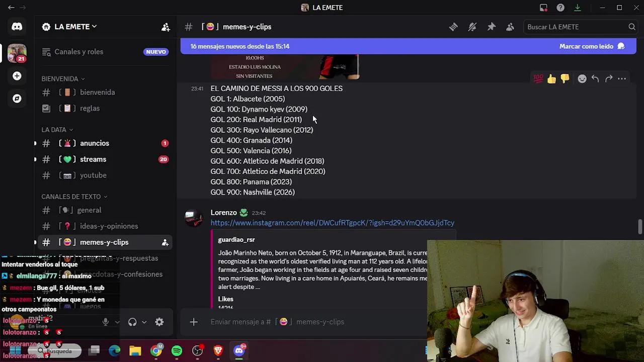
Task: Open the bienvenida channel
Action: click(105, 93)
